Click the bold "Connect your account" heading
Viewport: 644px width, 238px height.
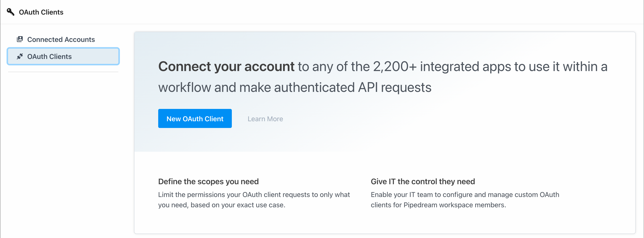point(226,67)
